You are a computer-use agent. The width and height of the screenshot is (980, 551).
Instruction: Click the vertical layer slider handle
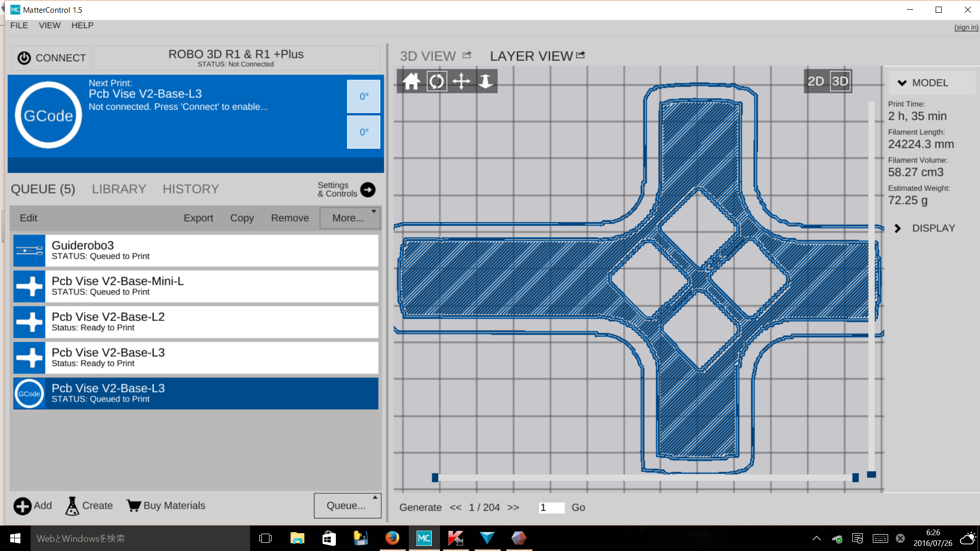click(x=872, y=474)
